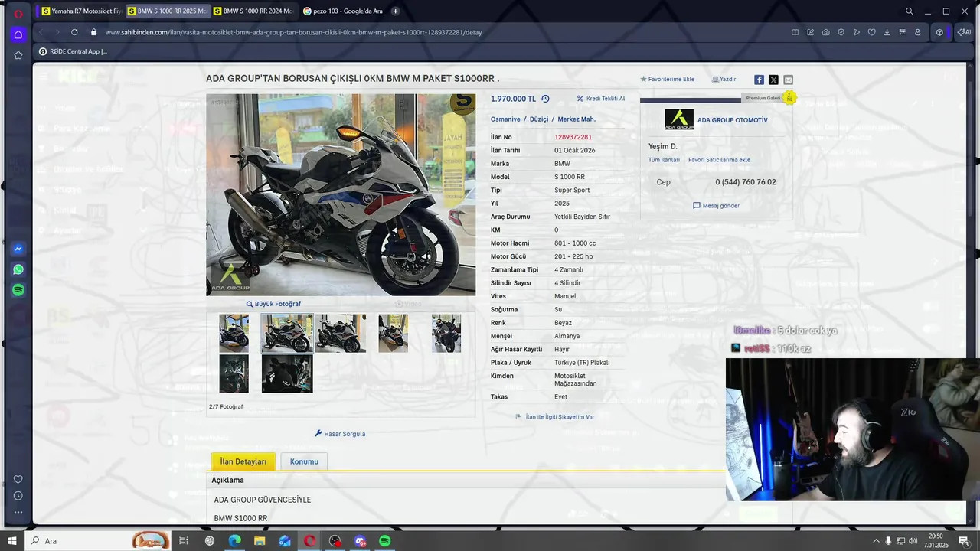The height and width of the screenshot is (551, 980).
Task: Click Kredi Teklifi Al link
Action: point(600,99)
